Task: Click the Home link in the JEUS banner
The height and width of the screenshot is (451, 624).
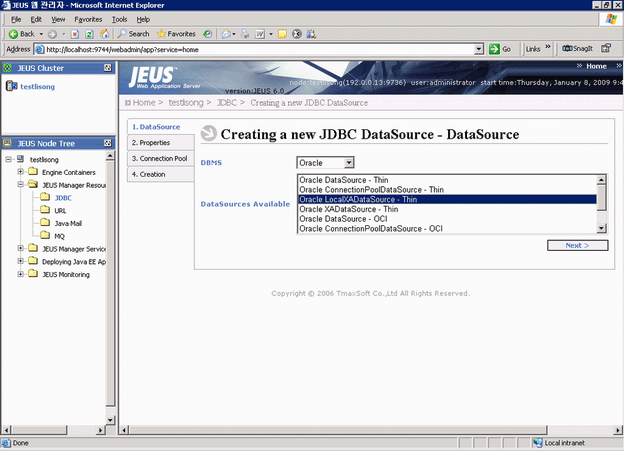Action: 596,66
